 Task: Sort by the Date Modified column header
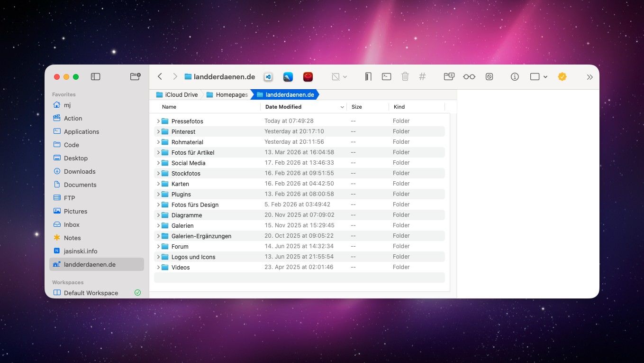click(x=283, y=107)
